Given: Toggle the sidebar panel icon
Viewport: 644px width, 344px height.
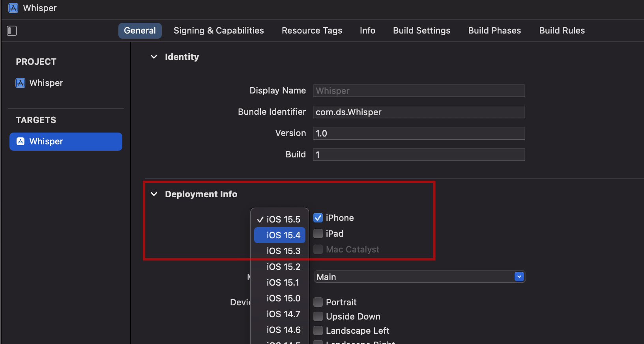Looking at the screenshot, I should click(x=12, y=31).
